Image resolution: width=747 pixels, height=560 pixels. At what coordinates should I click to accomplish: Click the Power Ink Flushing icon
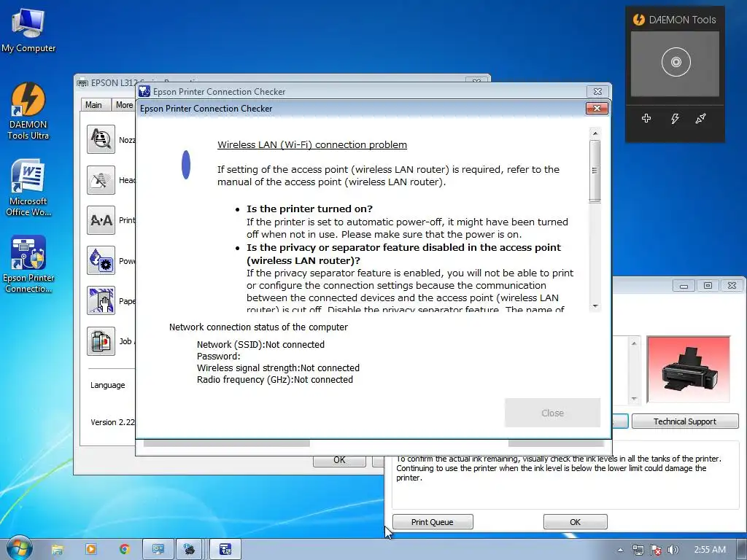(101, 260)
